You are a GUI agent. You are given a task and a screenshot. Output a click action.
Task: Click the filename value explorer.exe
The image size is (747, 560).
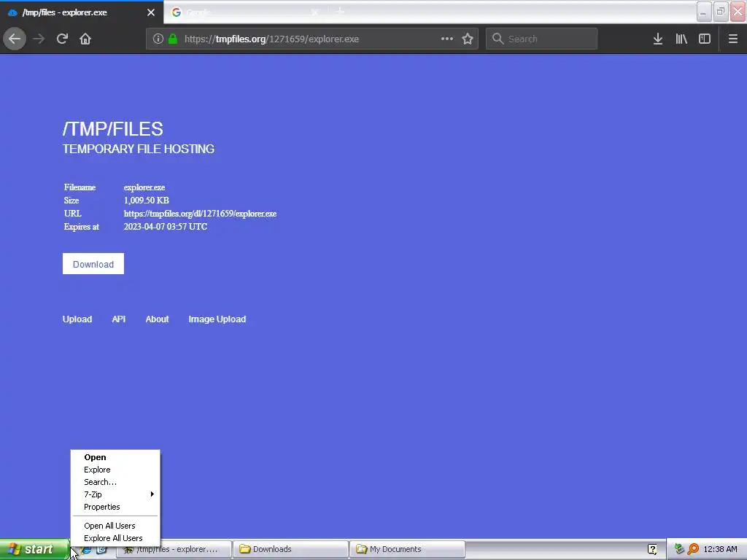click(x=144, y=187)
